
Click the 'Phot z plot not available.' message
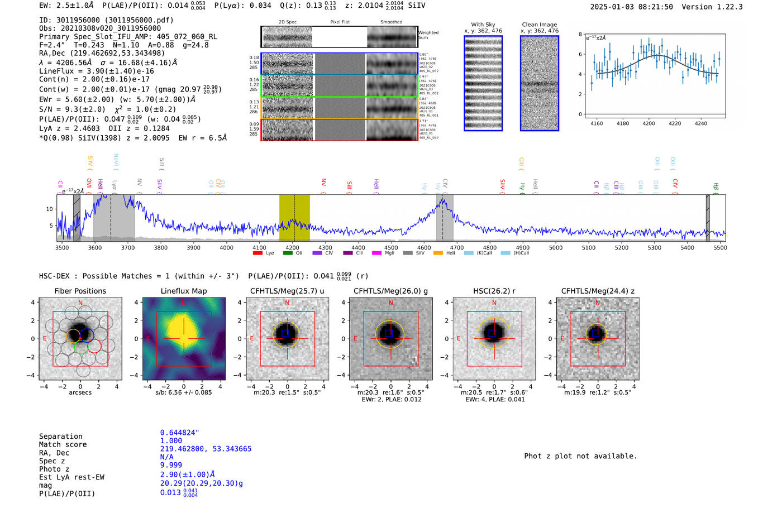pyautogui.click(x=580, y=456)
